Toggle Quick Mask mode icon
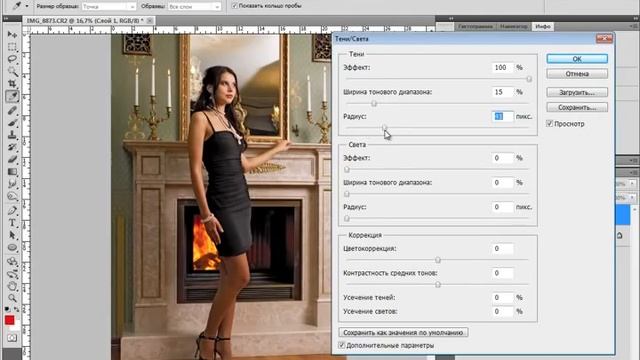The height and width of the screenshot is (360, 640). 12,338
